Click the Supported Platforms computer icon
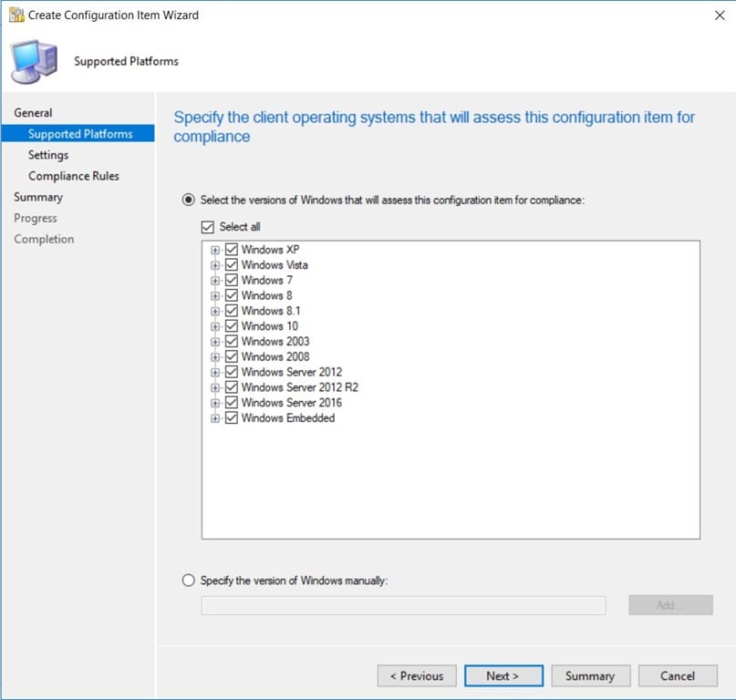 (x=35, y=61)
